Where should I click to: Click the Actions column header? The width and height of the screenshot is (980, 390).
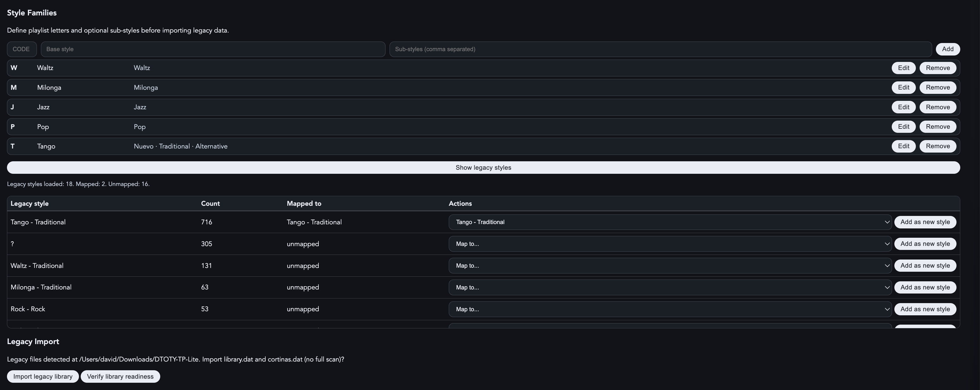pos(460,203)
